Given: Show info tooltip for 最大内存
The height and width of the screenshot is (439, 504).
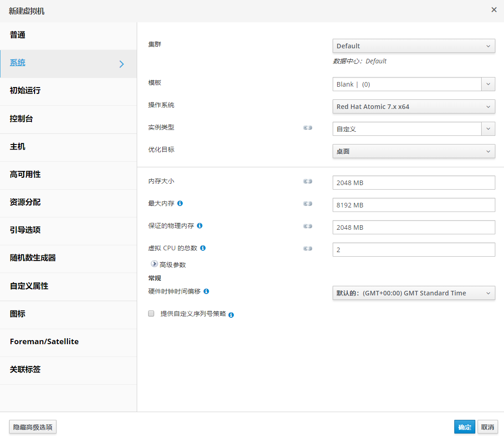Looking at the screenshot, I should [x=180, y=203].
